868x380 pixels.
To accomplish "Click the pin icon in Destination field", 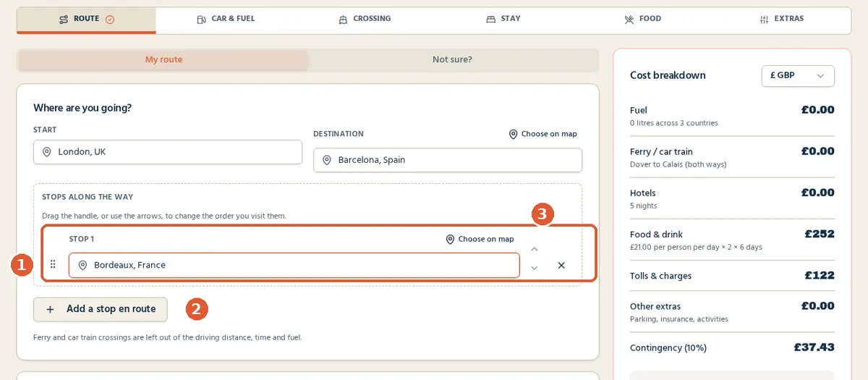I will tap(327, 160).
